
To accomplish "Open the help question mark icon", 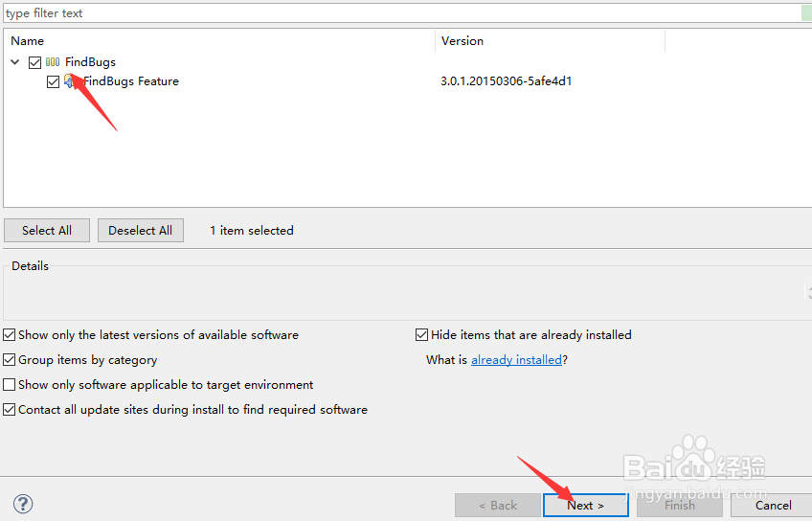I will pyautogui.click(x=23, y=504).
